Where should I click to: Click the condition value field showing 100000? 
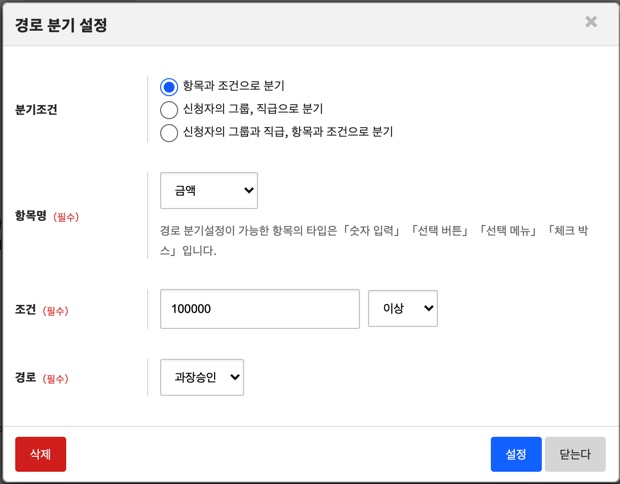[259, 309]
